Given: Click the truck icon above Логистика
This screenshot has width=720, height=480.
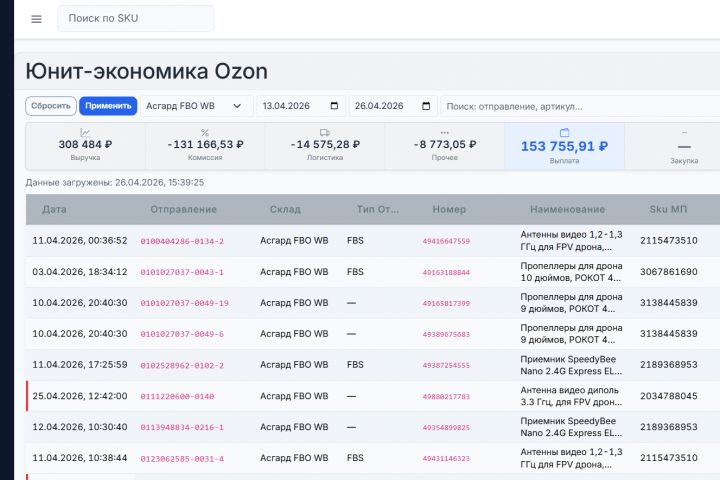Looking at the screenshot, I should click(x=325, y=132).
